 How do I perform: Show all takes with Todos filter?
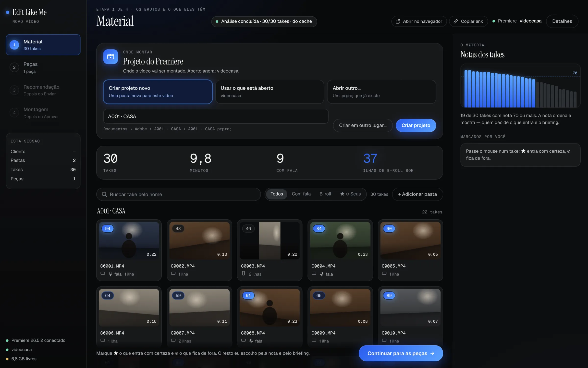tap(277, 194)
